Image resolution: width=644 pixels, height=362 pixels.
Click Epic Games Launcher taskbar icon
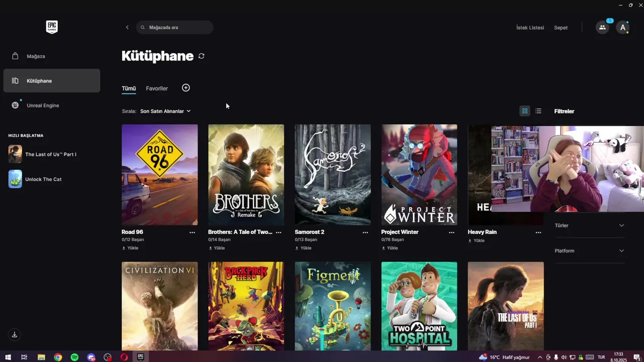point(141,357)
